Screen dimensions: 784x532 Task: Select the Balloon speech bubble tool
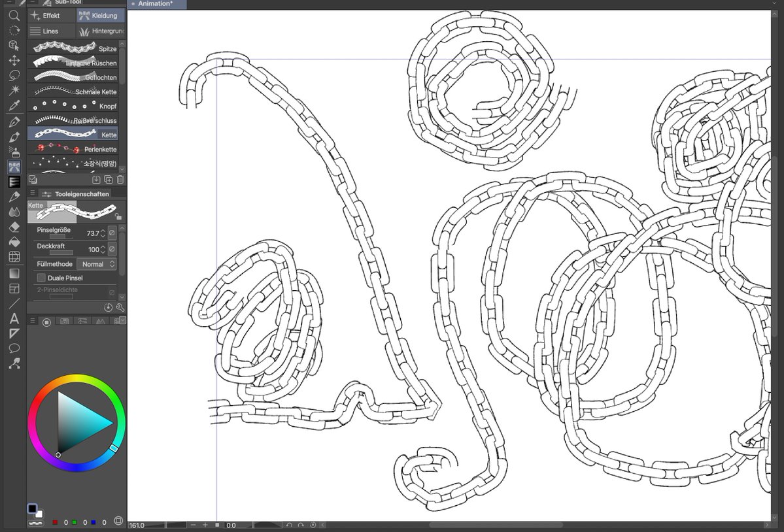pos(14,348)
